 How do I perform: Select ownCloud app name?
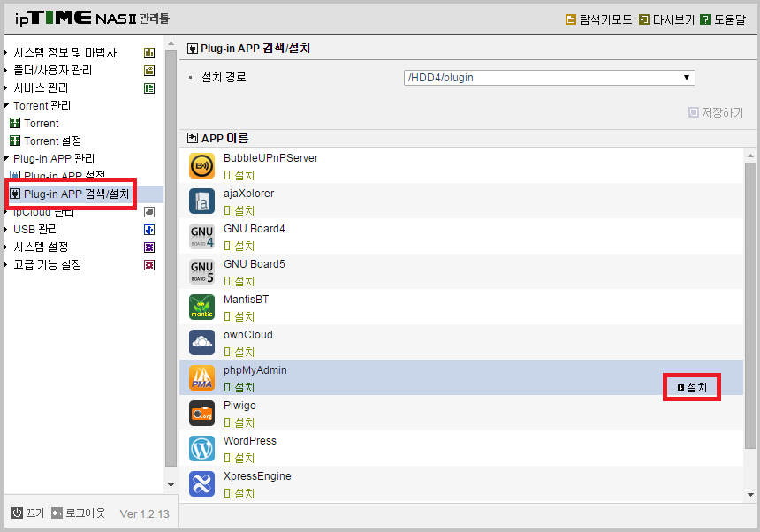247,335
